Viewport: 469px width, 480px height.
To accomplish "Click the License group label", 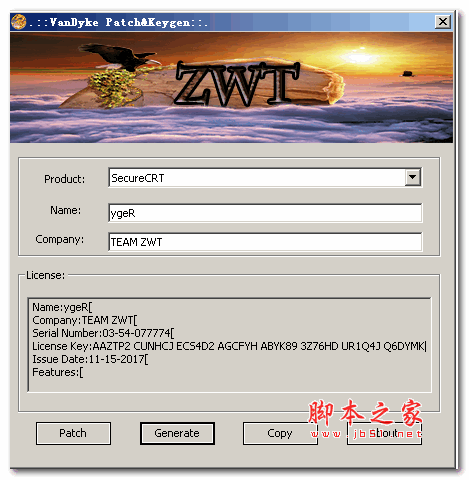I will (x=46, y=275).
